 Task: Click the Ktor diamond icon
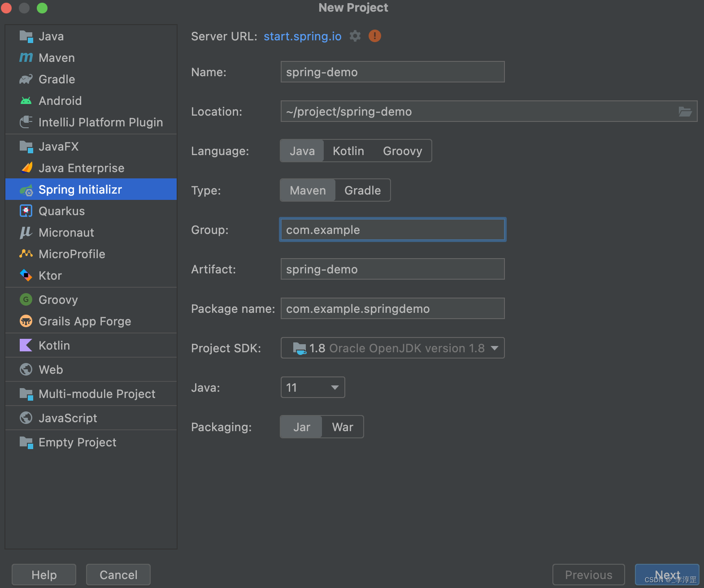click(x=26, y=275)
